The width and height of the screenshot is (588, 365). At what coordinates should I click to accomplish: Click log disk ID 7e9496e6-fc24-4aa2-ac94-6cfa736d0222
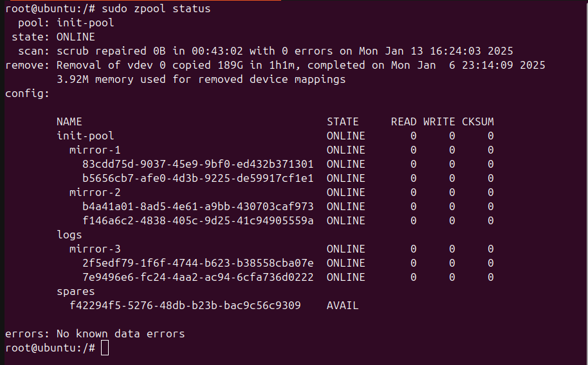point(198,278)
